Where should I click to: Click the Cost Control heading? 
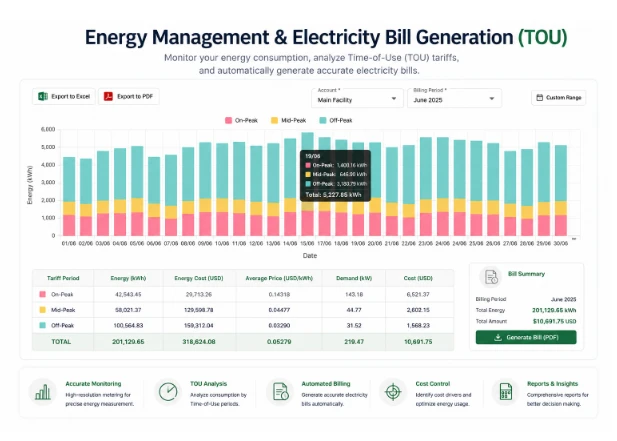tap(433, 384)
